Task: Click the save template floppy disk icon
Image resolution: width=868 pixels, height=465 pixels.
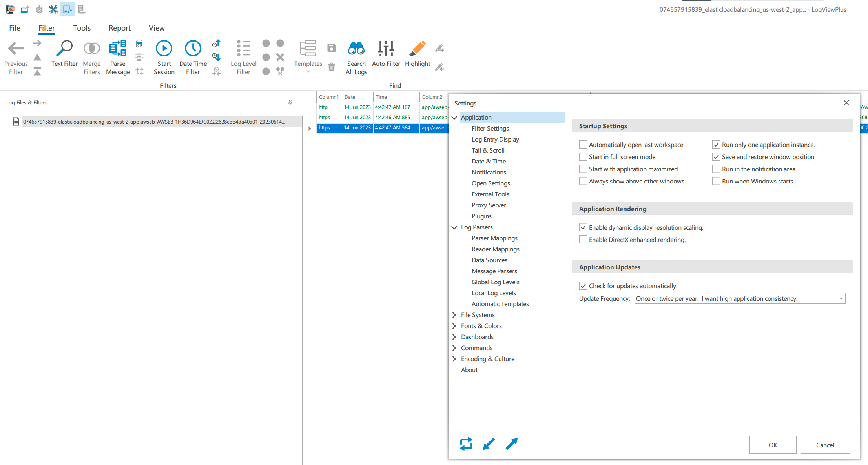Action: 332,48
